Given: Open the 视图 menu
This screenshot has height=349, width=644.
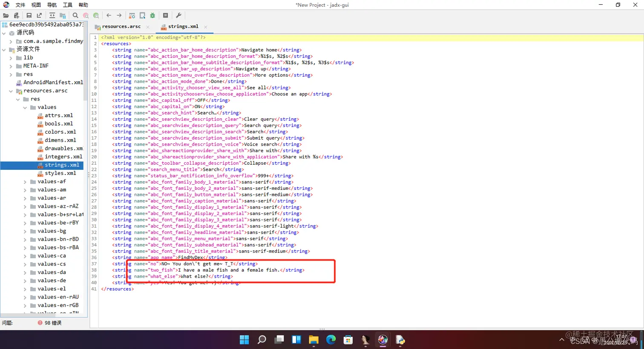Looking at the screenshot, I should pos(36,5).
